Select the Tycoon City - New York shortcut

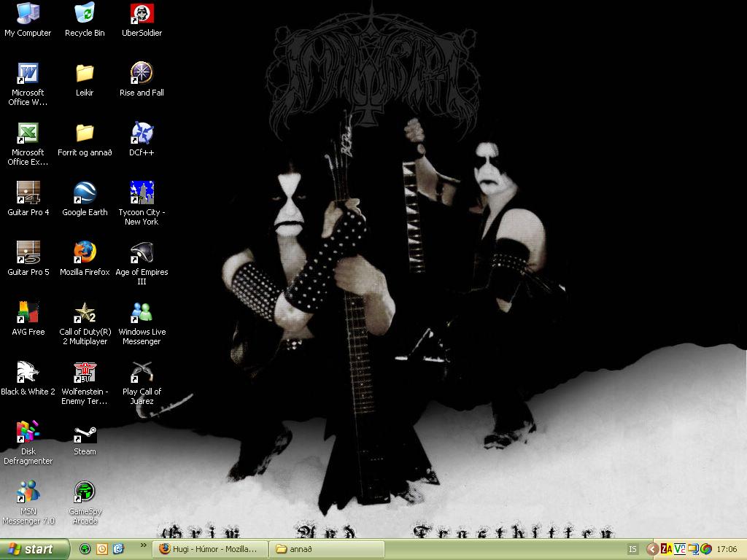tap(142, 204)
